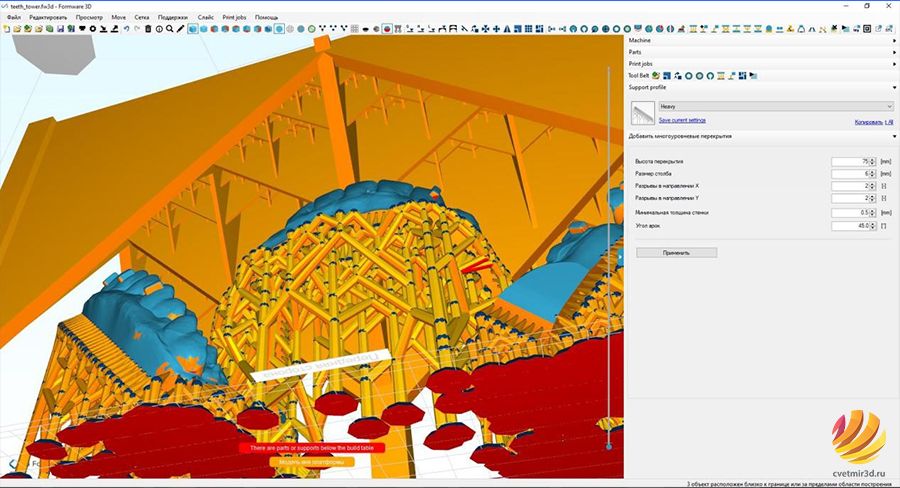Open the Print jobs menu in menu bar
The image size is (900, 488).
pyautogui.click(x=234, y=17)
